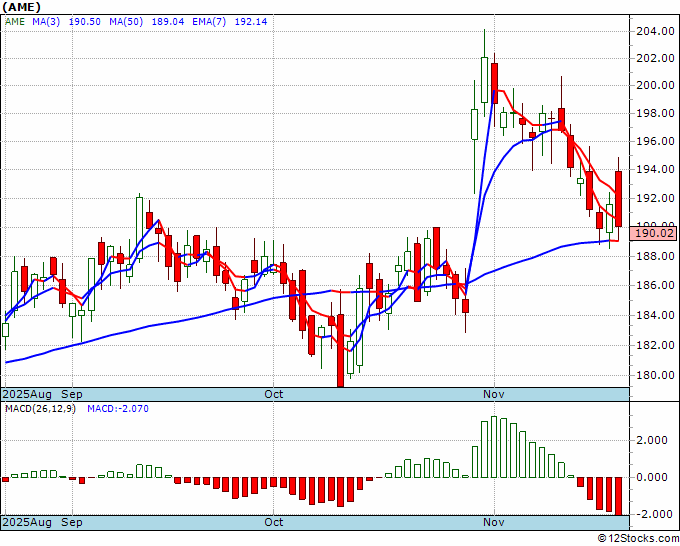Click 2025Aug on the MACD panel date axis
The height and width of the screenshot is (546, 680).
[27, 522]
